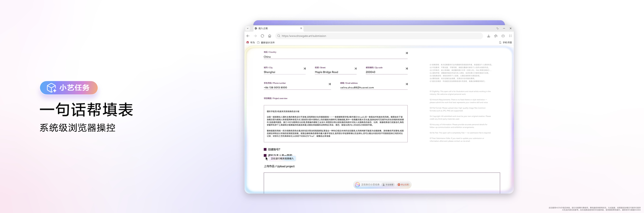This screenshot has width=644, height=213.
Task: Open the 最新设计文件 bookmark folder
Action: pyautogui.click(x=266, y=42)
